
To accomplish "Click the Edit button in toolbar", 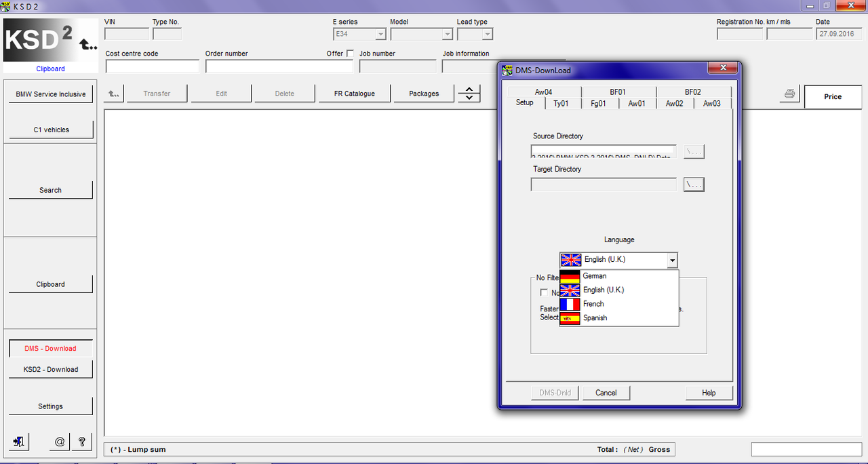I will (221, 94).
